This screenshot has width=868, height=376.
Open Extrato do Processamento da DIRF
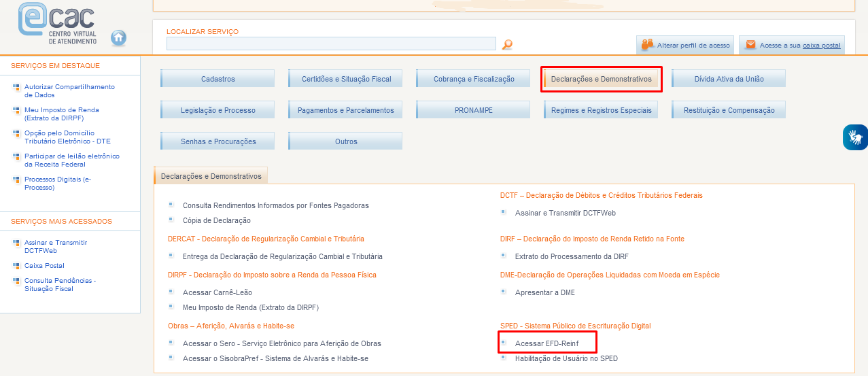click(572, 256)
